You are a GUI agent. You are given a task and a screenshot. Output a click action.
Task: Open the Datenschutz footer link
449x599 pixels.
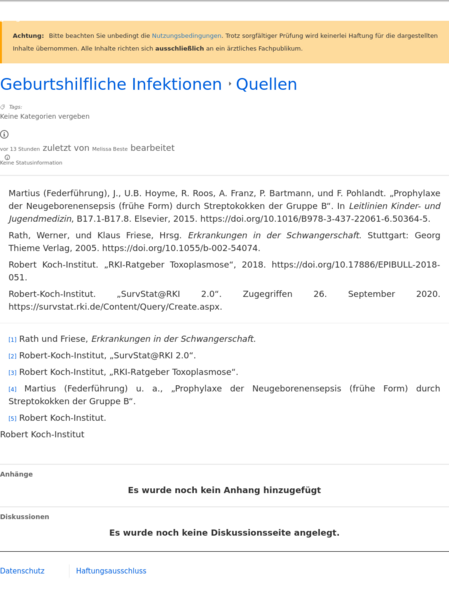[x=22, y=571]
